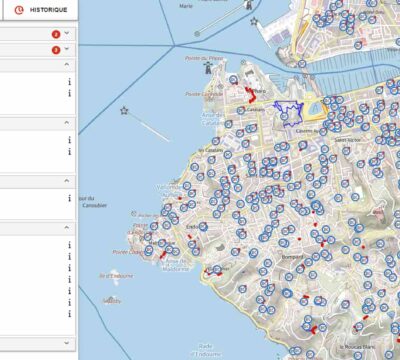The height and width of the screenshot is (360, 400).
Task: Expand the second collapsed section with red badge
Action: click(x=67, y=49)
